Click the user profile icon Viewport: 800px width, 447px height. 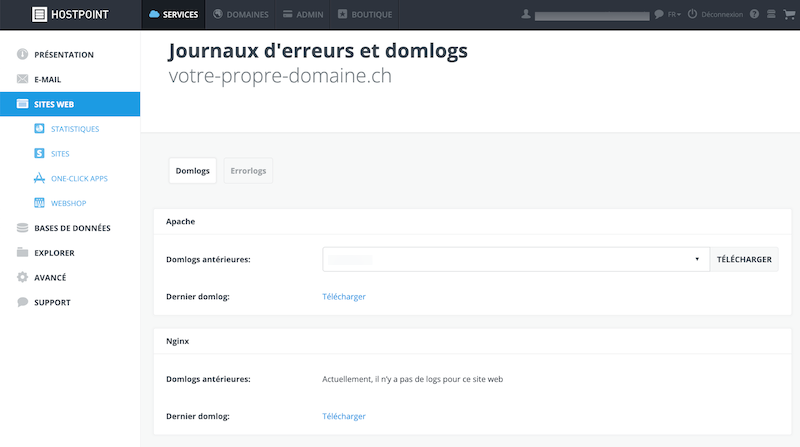526,14
